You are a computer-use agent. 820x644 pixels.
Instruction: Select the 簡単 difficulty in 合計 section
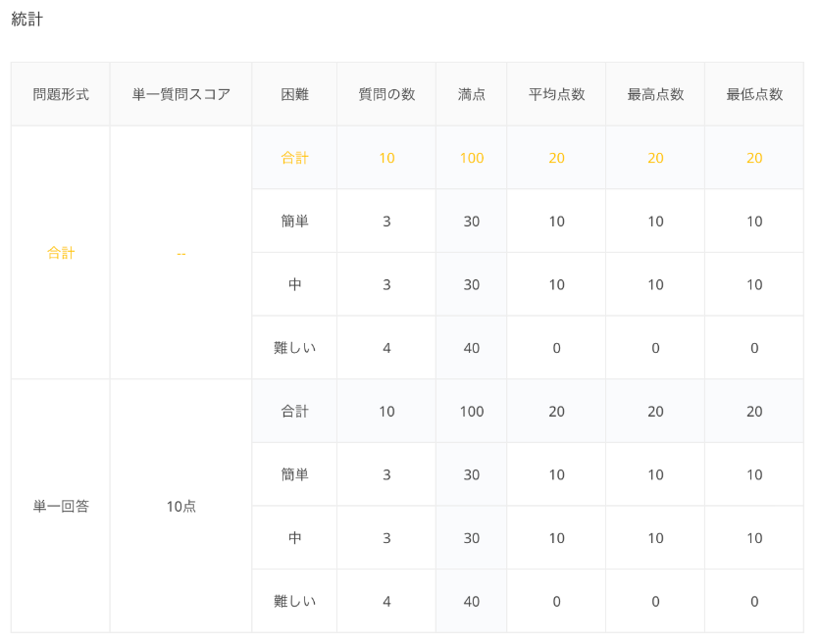[x=294, y=222]
